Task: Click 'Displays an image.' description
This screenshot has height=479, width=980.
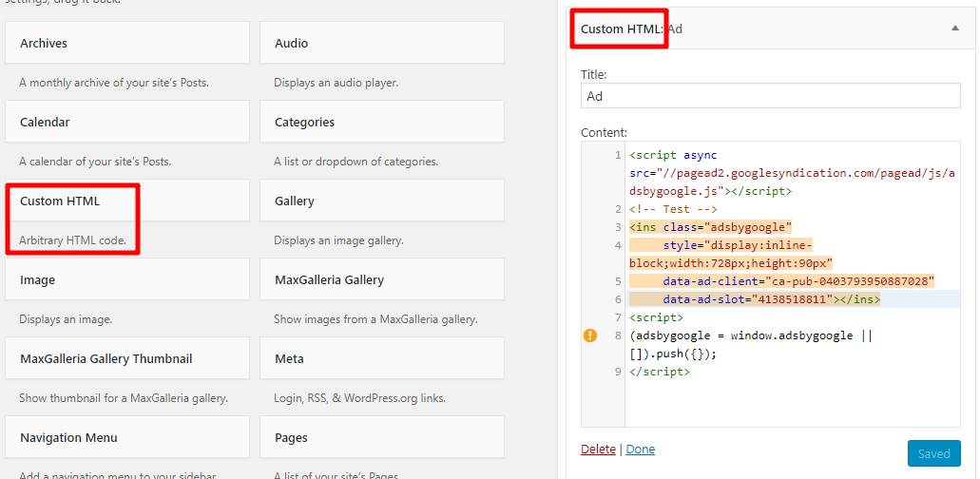Action: pyautogui.click(x=66, y=319)
